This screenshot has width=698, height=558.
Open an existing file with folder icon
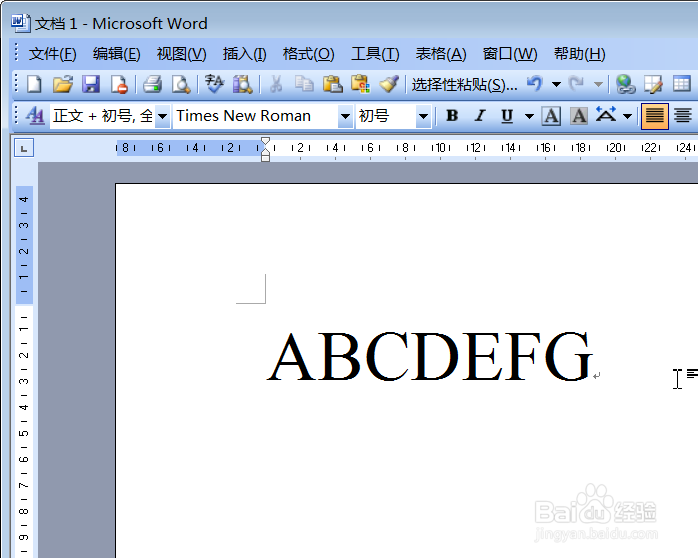coord(62,84)
